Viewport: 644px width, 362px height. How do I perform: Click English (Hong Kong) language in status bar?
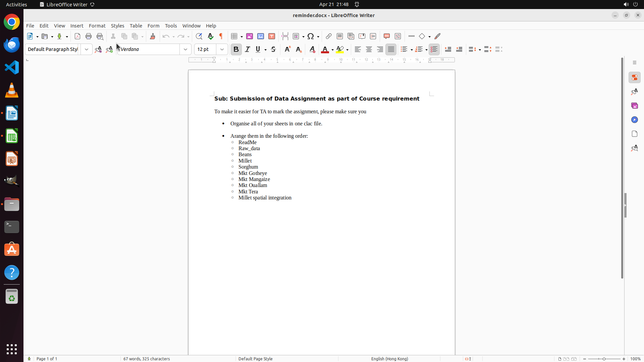pos(389,359)
